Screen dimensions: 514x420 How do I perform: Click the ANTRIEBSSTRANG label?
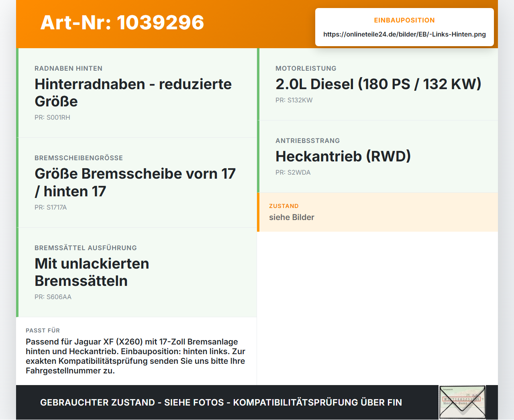click(308, 141)
